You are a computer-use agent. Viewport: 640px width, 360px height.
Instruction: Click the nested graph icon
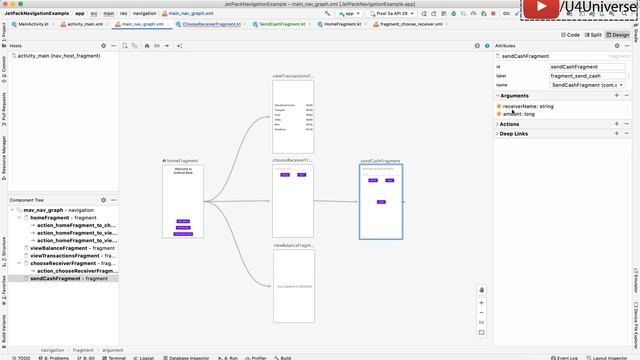pyautogui.click(x=134, y=46)
